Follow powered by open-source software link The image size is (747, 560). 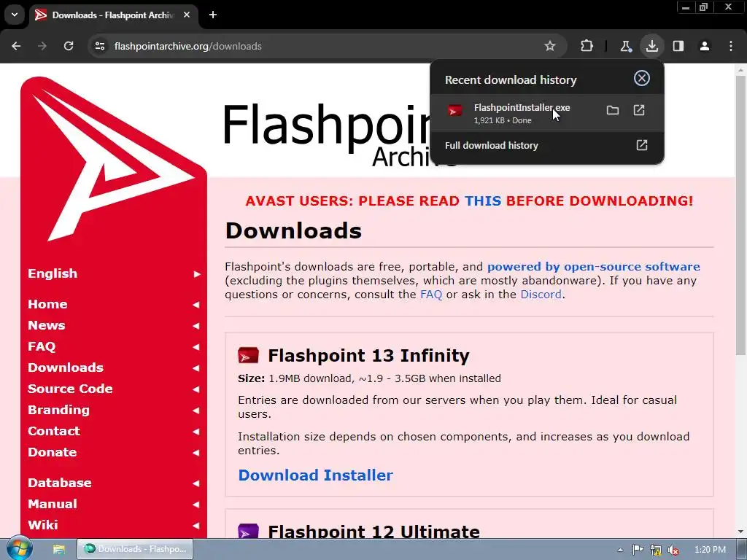(x=594, y=267)
